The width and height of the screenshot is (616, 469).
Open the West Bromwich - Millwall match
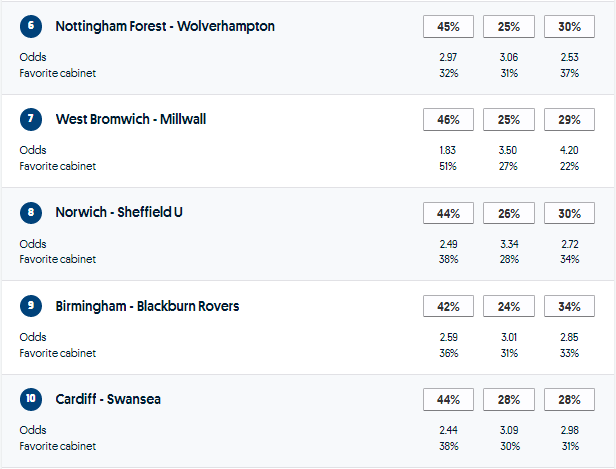coord(131,119)
